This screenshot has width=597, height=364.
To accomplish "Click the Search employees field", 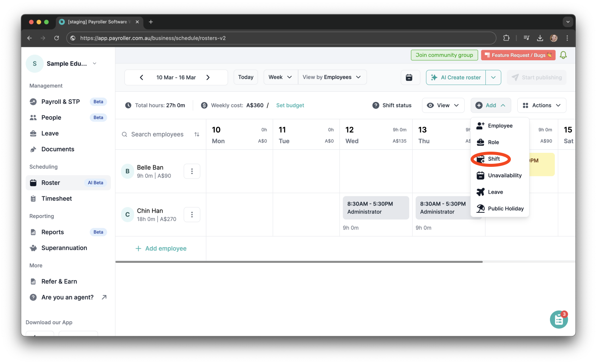I will pyautogui.click(x=157, y=135).
